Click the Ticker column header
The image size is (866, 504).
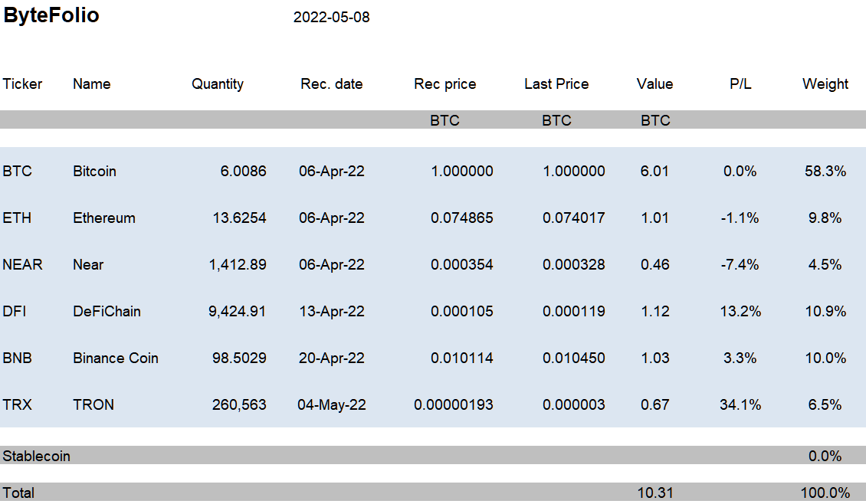pos(22,84)
